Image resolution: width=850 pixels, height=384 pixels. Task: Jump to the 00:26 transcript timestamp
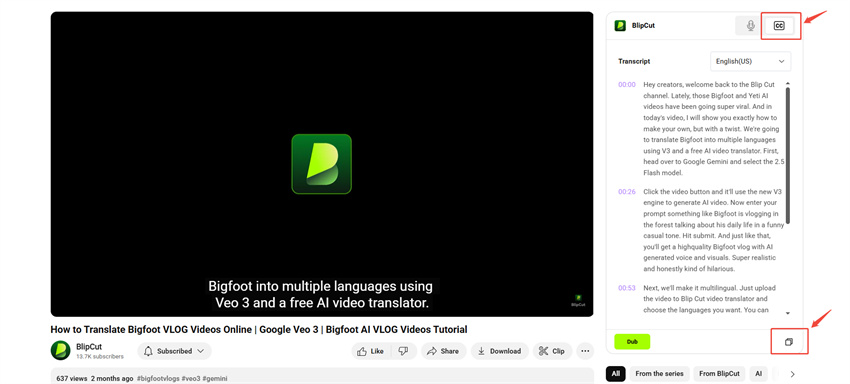(x=627, y=192)
